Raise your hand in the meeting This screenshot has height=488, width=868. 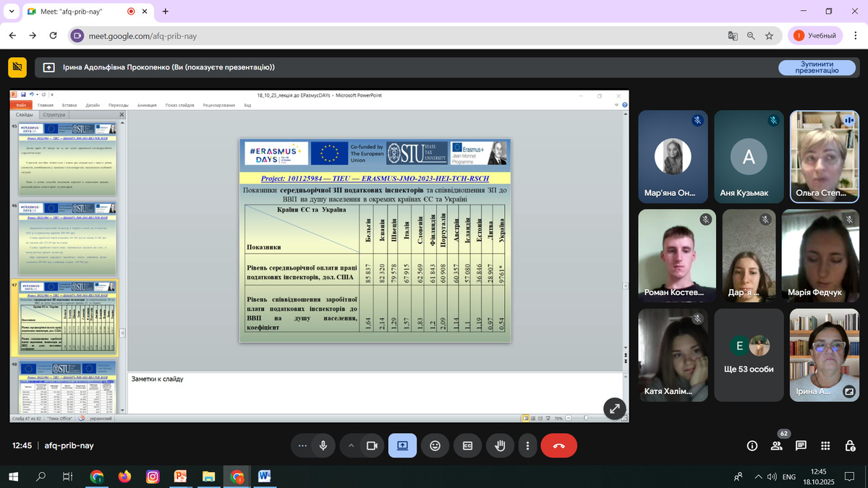[x=500, y=446]
